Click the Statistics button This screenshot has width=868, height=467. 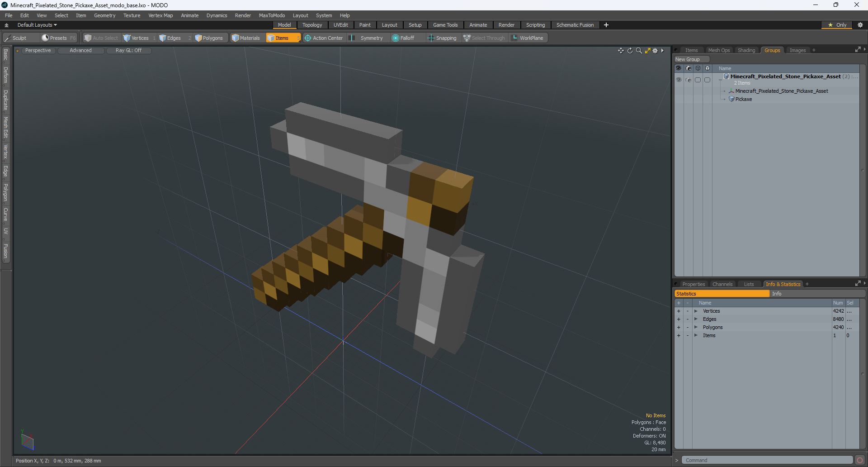tap(722, 294)
